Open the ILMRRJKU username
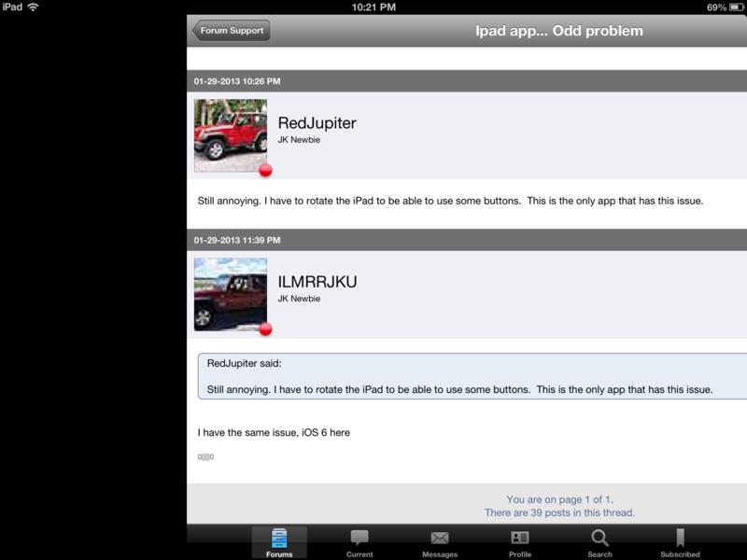This screenshot has width=747, height=560. [317, 282]
